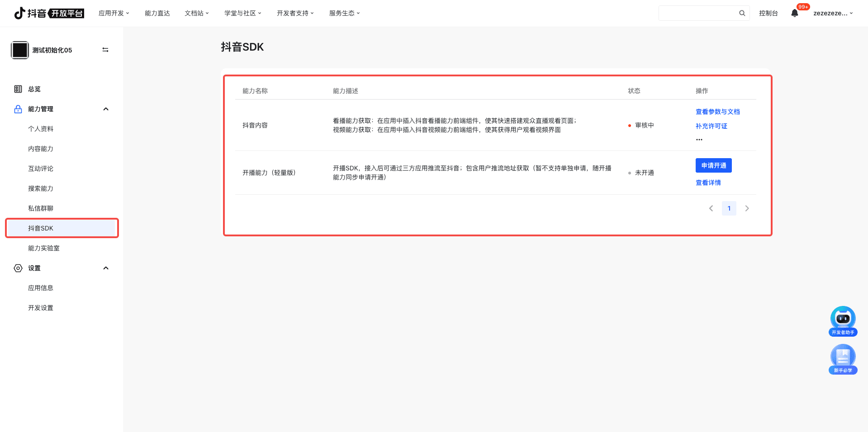The width and height of the screenshot is (868, 432).
Task: Open the 应用开发 dropdown menu
Action: point(114,13)
